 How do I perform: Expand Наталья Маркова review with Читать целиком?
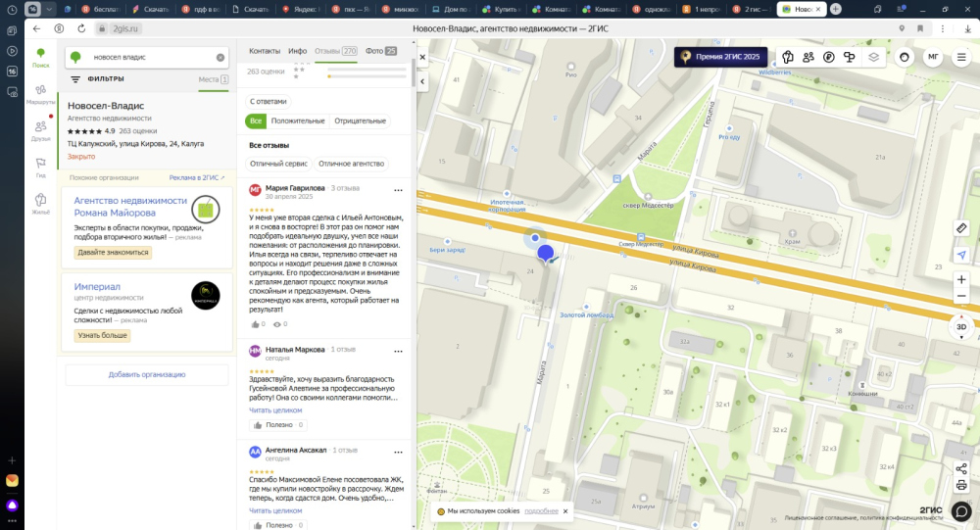275,410
